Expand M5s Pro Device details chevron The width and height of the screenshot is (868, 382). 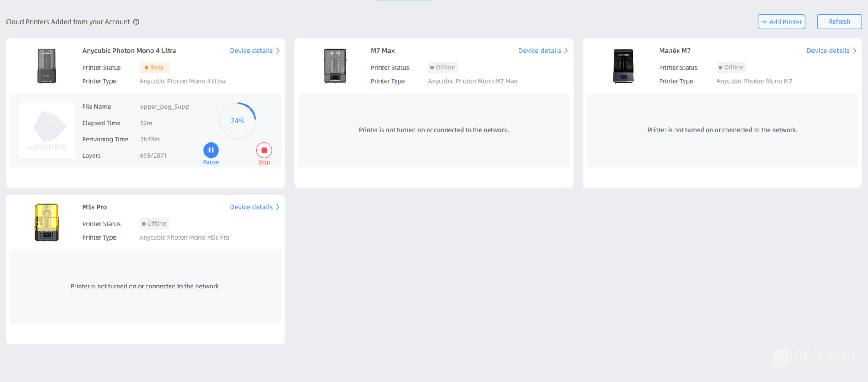pyautogui.click(x=278, y=207)
